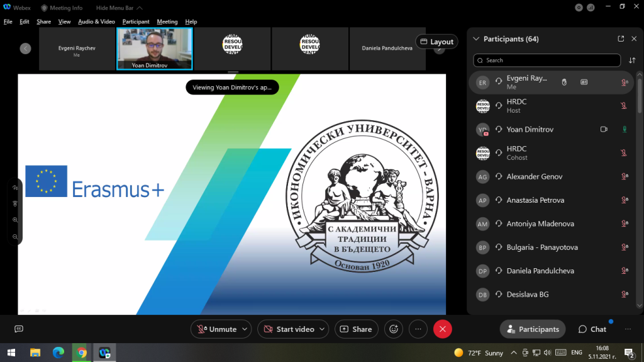Click the ER avatar of Evgeni Raychev
This screenshot has width=644, height=362.
482,82
